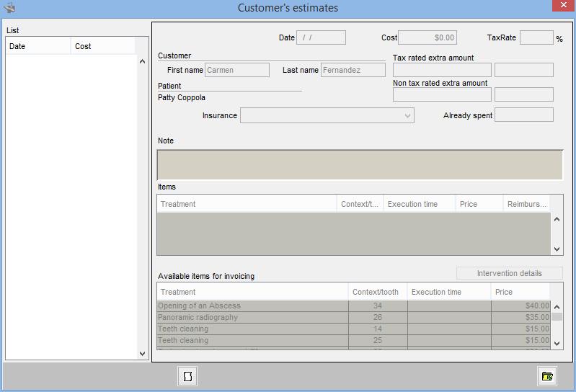This screenshot has width=576, height=392.
Task: Sort the list by Cost column header
Action: pos(103,46)
